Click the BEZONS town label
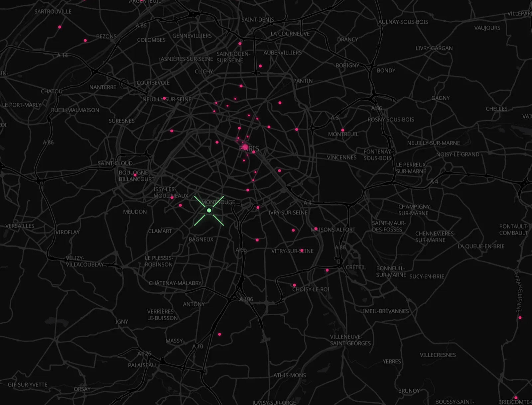 tap(106, 36)
